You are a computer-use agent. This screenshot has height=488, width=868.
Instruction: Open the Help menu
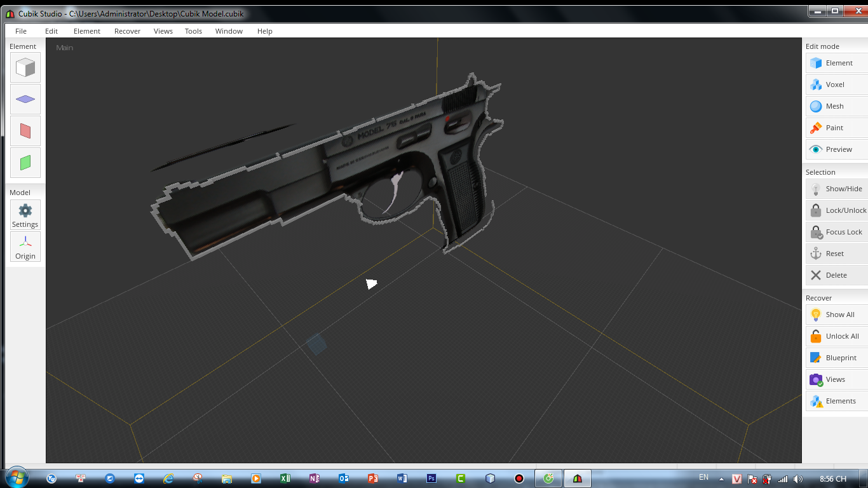click(265, 31)
